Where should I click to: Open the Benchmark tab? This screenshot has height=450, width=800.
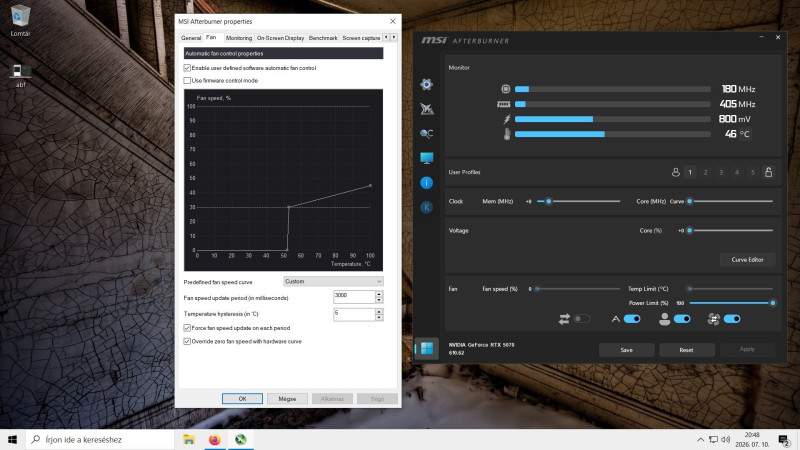(323, 38)
